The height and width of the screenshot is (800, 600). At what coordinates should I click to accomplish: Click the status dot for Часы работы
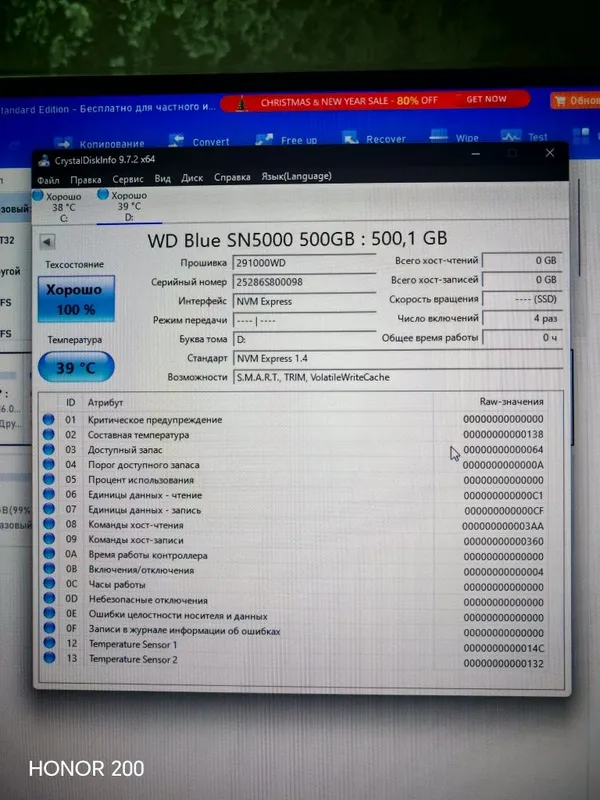tap(49, 583)
